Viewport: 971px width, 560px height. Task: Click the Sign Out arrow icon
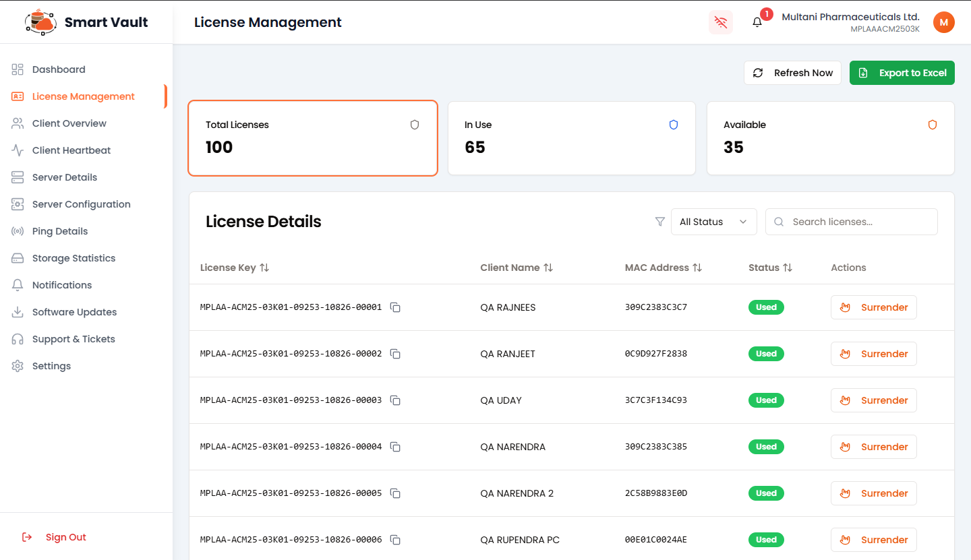click(26, 536)
